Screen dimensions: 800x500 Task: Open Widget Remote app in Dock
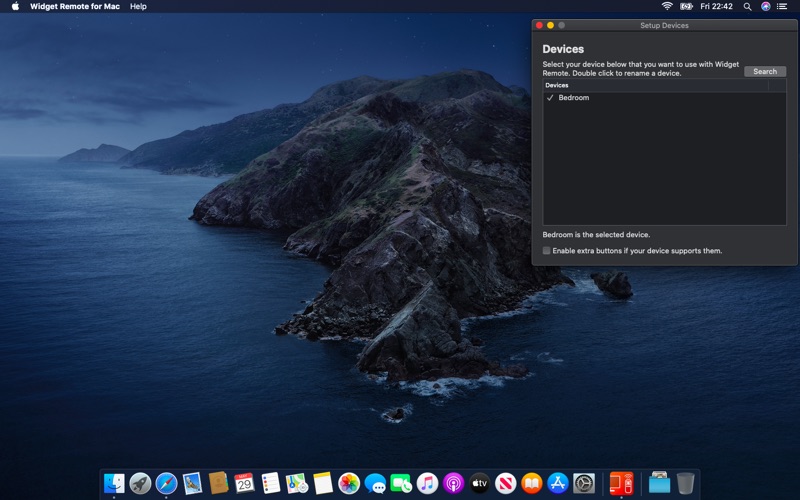tap(621, 484)
